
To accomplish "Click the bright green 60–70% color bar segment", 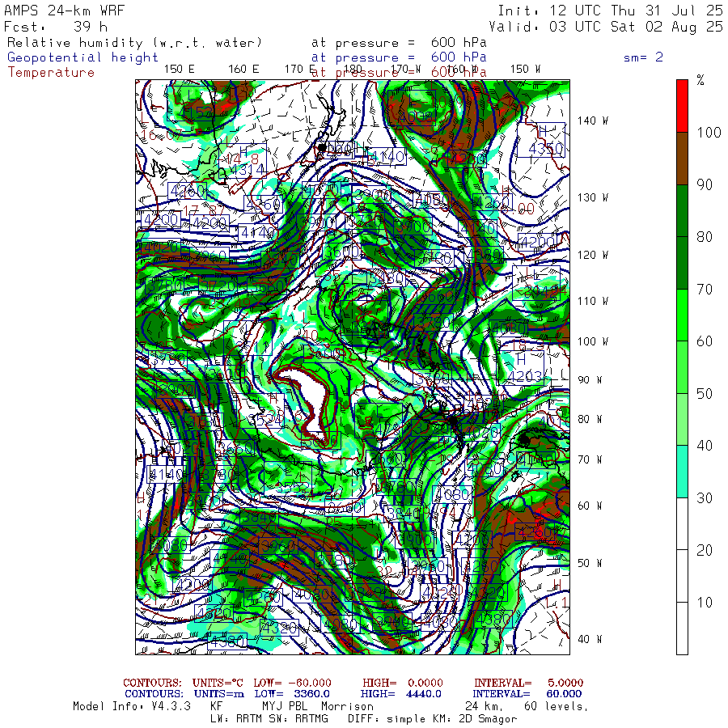I will coord(682,315).
